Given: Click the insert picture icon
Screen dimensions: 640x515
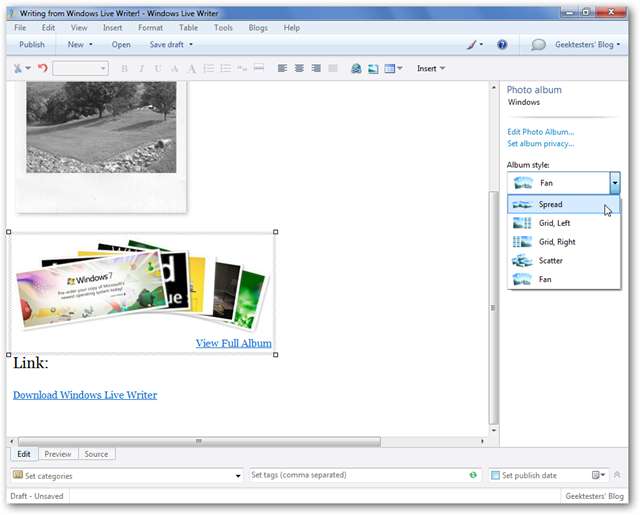Looking at the screenshot, I should [x=373, y=69].
